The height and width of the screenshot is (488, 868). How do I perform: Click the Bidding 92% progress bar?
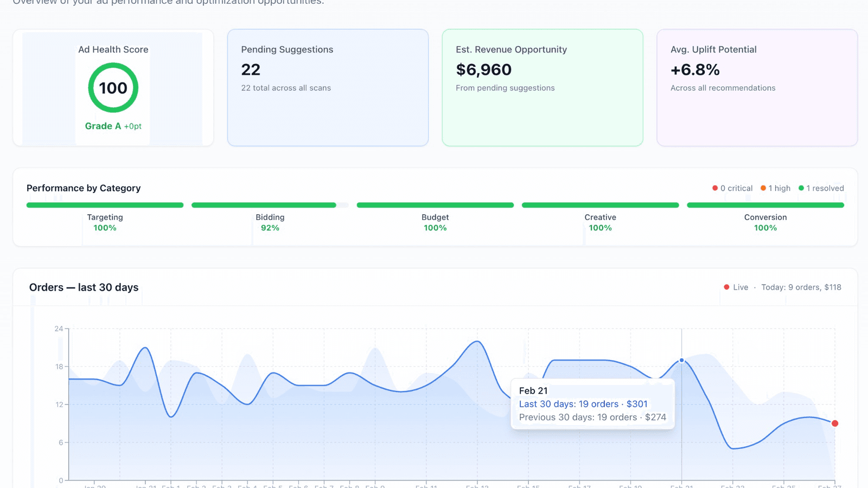pyautogui.click(x=270, y=205)
